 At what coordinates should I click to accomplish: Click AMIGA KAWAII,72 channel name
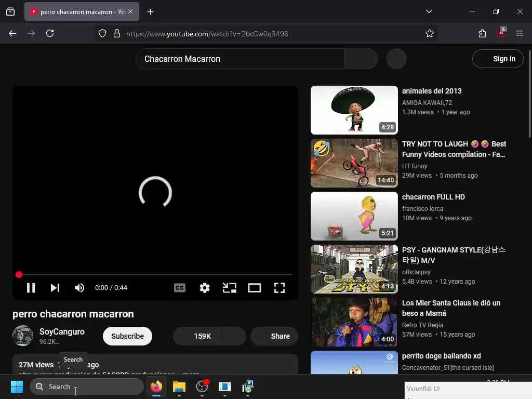[427, 102]
